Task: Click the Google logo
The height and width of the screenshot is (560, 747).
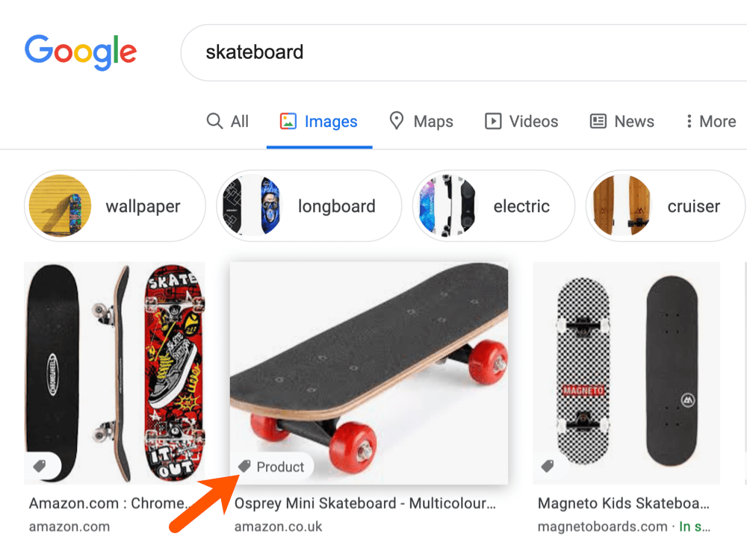Action: 80,52
